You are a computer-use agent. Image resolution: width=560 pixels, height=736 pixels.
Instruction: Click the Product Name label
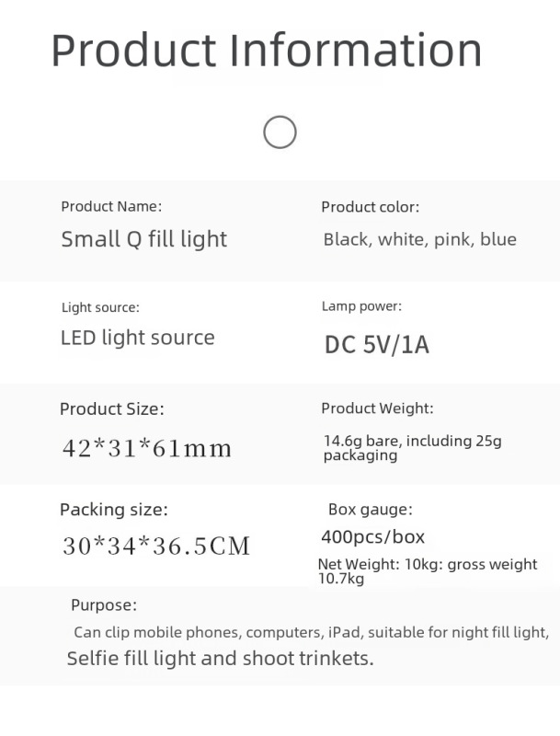tap(111, 207)
